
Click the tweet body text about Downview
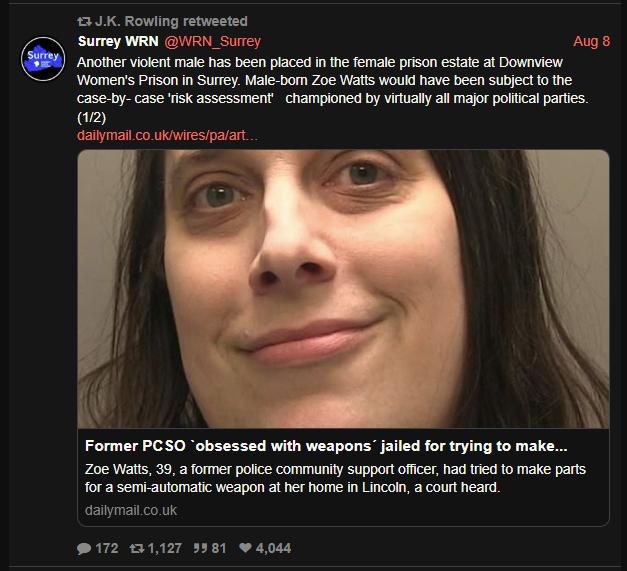(332, 90)
